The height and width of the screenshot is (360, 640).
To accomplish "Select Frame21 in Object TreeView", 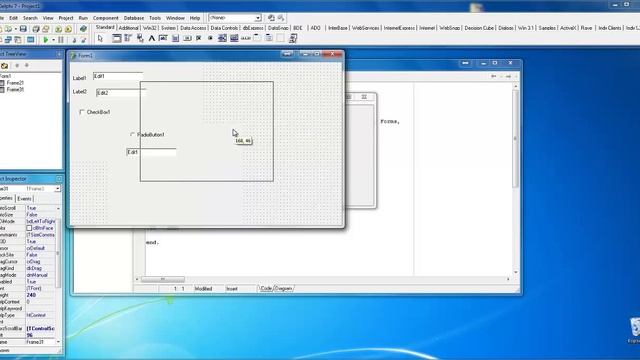I will [x=15, y=83].
